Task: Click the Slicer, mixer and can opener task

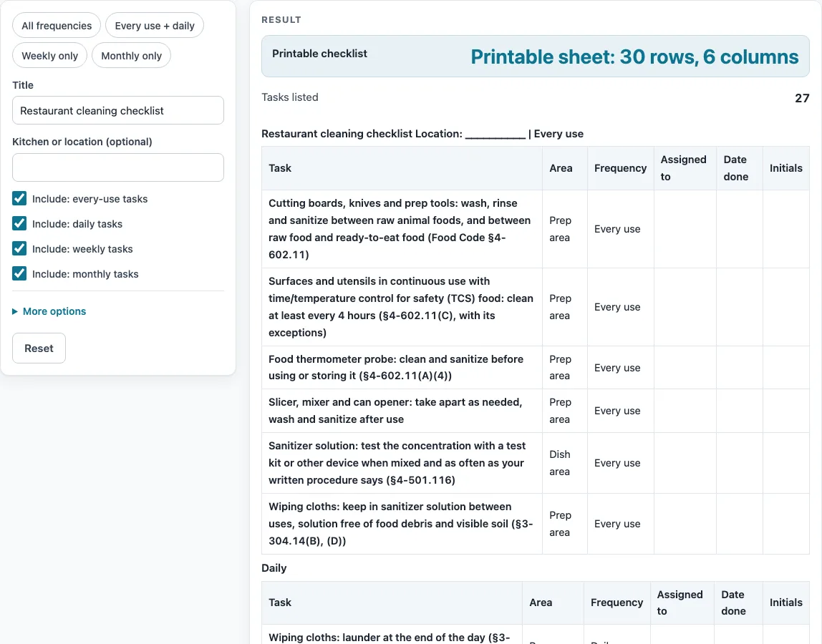Action: (x=402, y=411)
